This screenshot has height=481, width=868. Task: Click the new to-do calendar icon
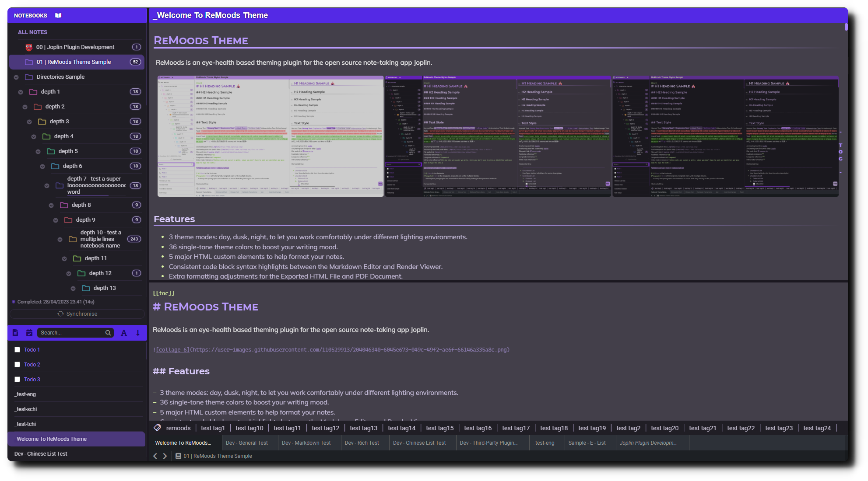tap(29, 333)
